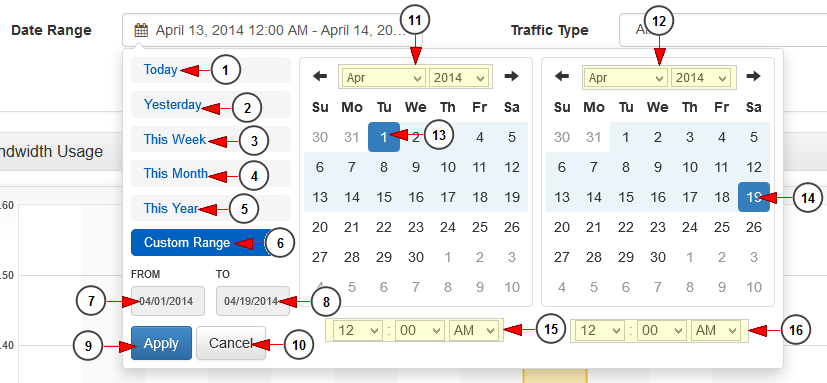Click the FROM date field 04/01/2014
Viewport: 827px width, 383px height.
[x=168, y=301]
